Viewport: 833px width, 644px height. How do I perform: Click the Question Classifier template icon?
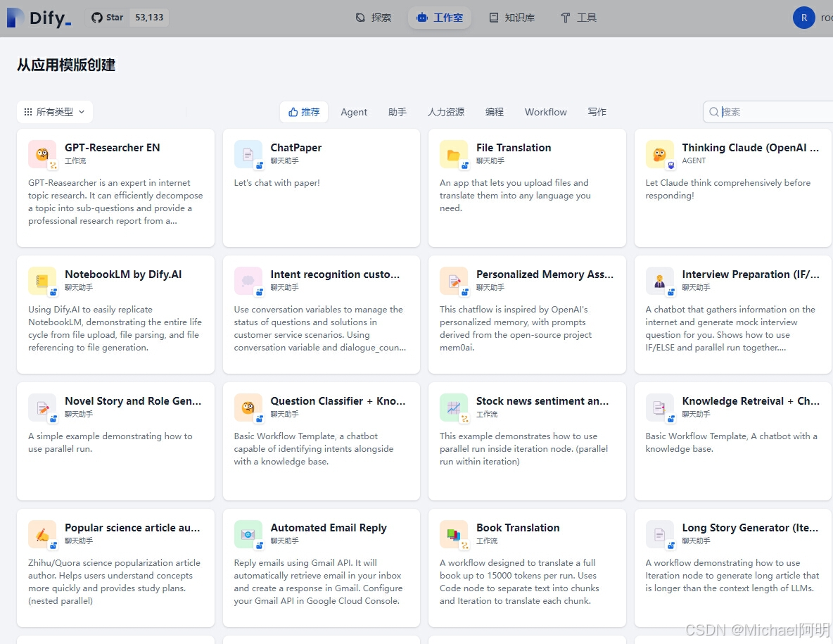click(248, 408)
